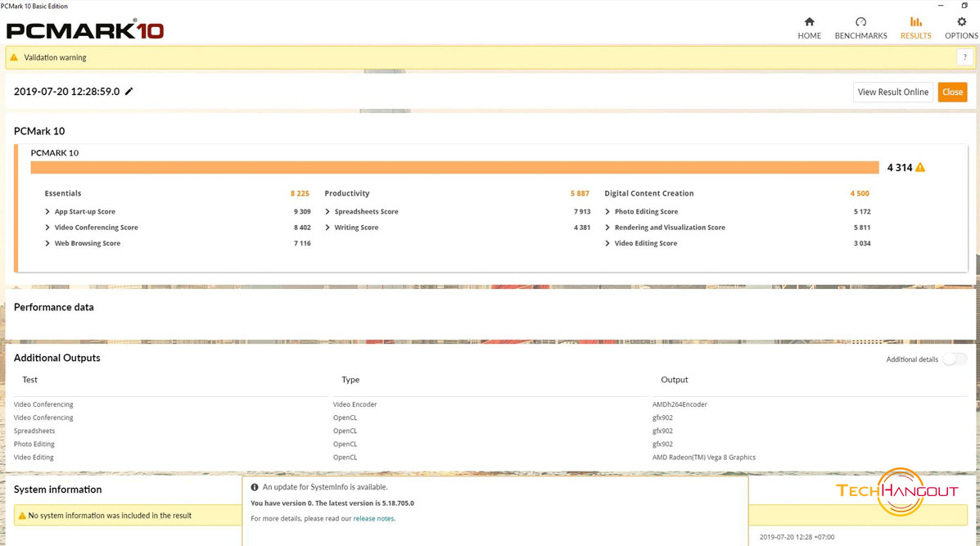
Task: Click the System information heading
Action: (57, 490)
